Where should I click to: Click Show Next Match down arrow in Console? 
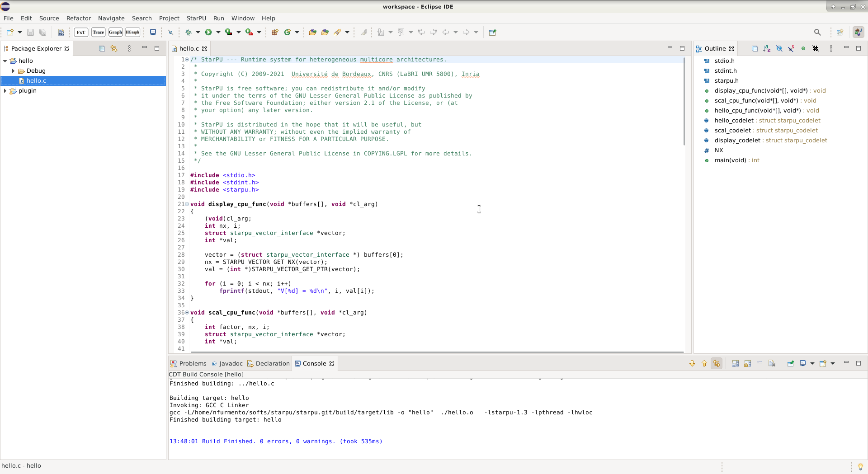pos(692,363)
